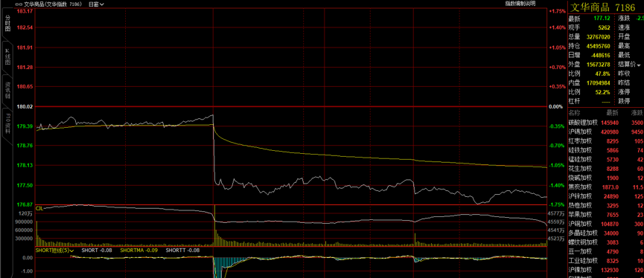This screenshot has width=644, height=278.
Task: Select 烧碱加权 row
Action: [x=606, y=178]
